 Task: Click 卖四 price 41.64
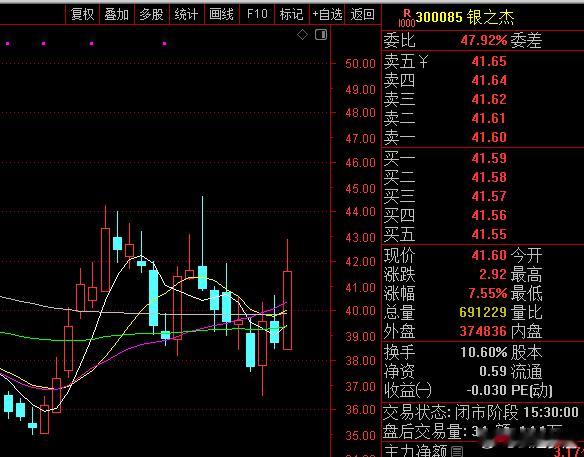(x=489, y=80)
